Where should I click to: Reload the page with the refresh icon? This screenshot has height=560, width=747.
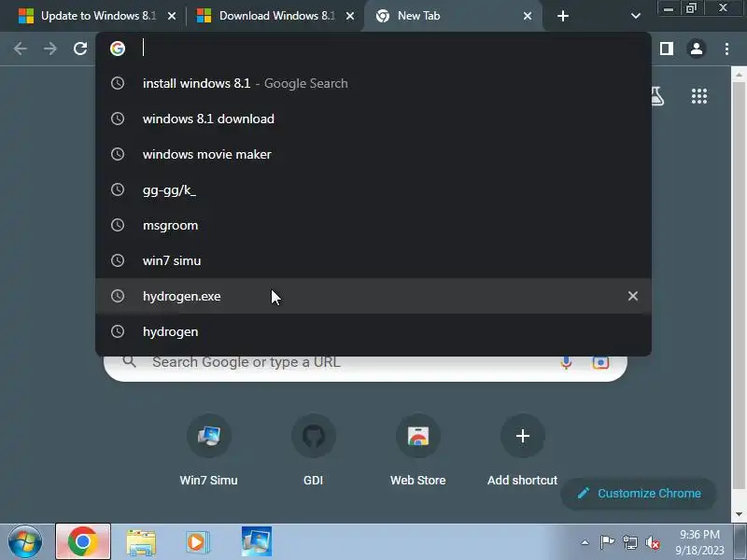click(x=80, y=49)
